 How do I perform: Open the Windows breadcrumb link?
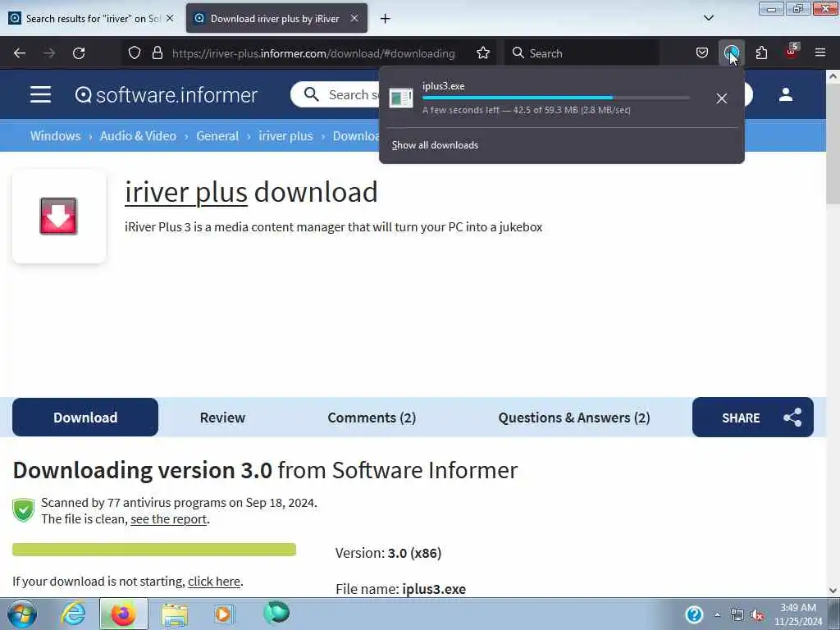[55, 136]
